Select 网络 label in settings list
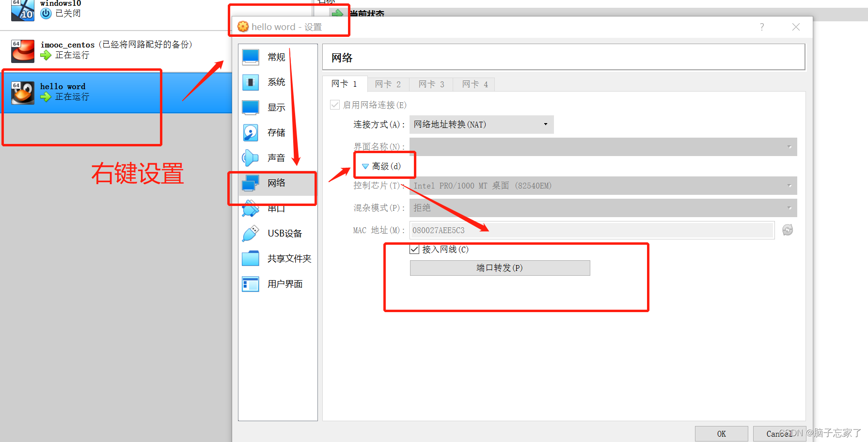 coord(276,183)
